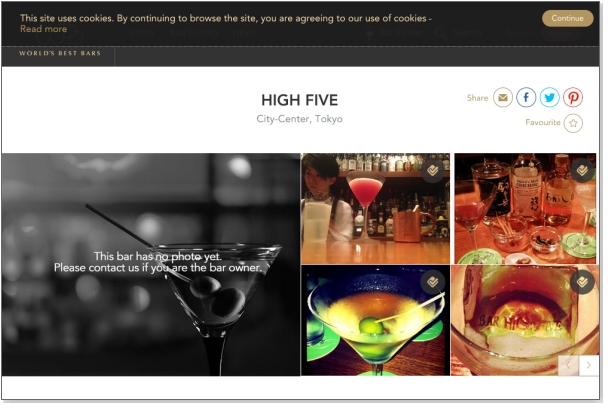Pin High Five on Pinterest
The image size is (608, 408).
[573, 97]
